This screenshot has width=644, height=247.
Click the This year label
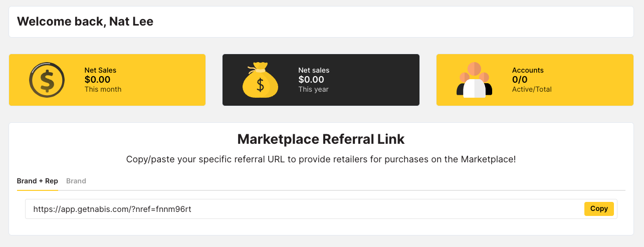313,89
